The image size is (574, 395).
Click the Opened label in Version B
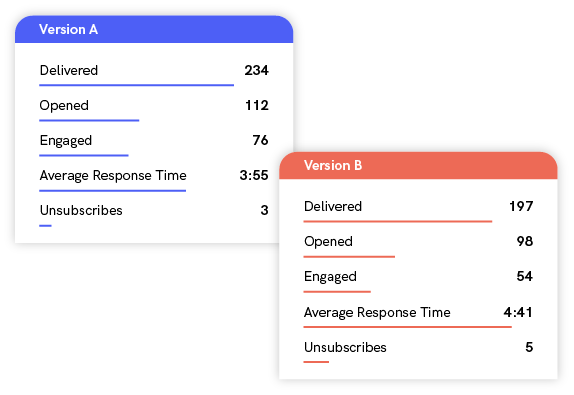[328, 242]
